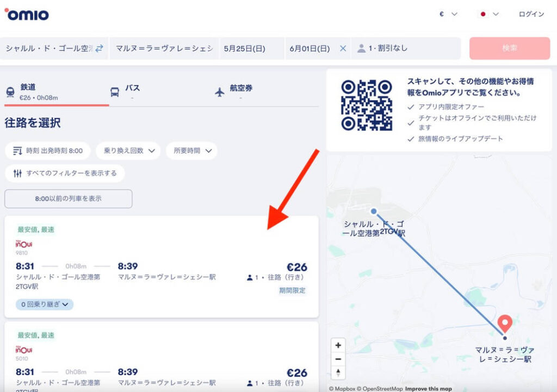Reset map compass orientation
This screenshot has height=392, width=557.
[338, 372]
